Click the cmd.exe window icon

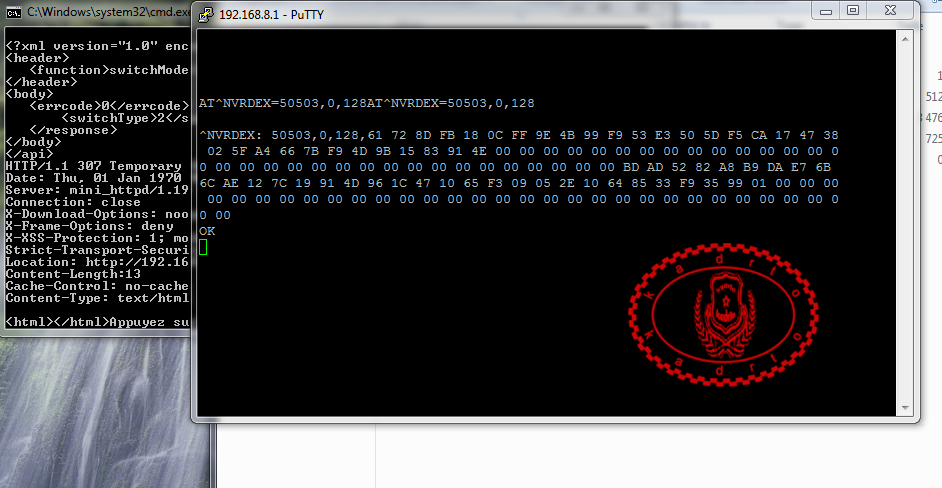(14, 12)
